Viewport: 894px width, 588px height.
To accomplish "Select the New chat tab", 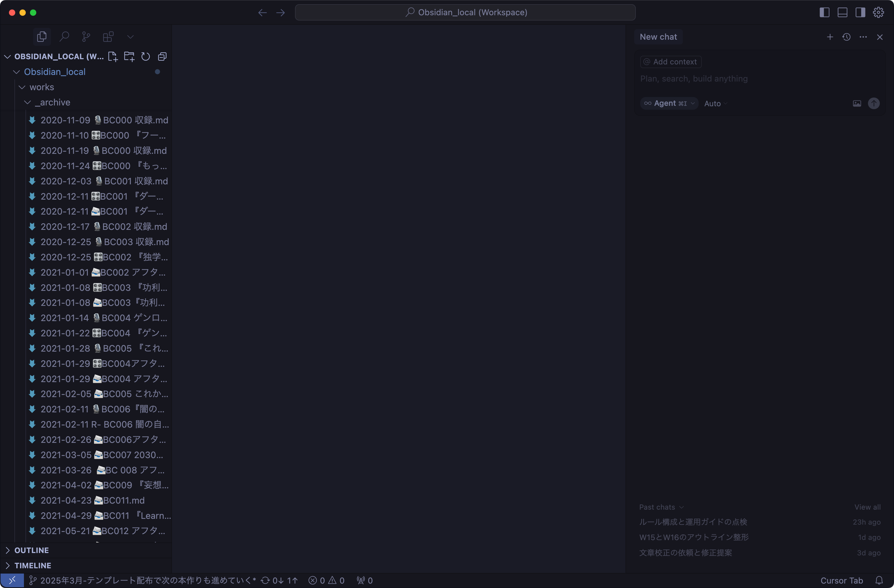I will pos(658,37).
